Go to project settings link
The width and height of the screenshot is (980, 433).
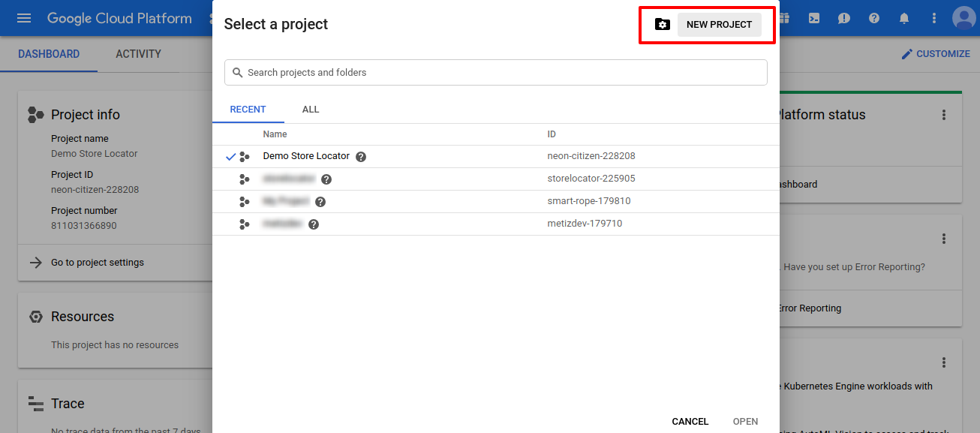coord(98,263)
